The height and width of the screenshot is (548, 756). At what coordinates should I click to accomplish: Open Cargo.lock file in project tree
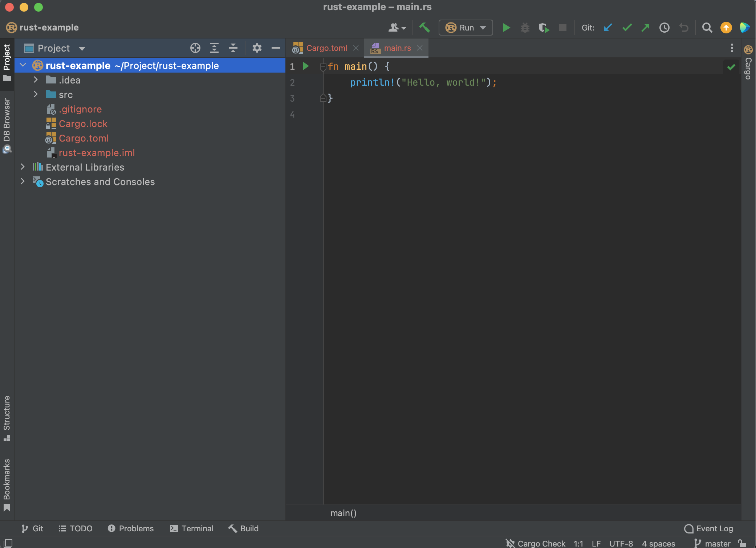coord(83,124)
